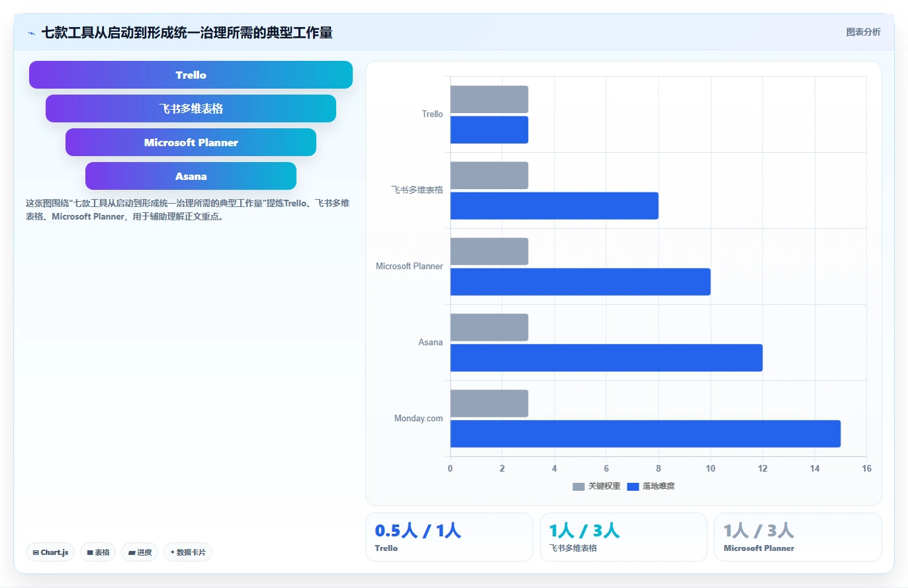This screenshot has height=588, width=908.
Task: Click 飞书多维表格's blue 落地难度 bar
Action: (x=555, y=206)
